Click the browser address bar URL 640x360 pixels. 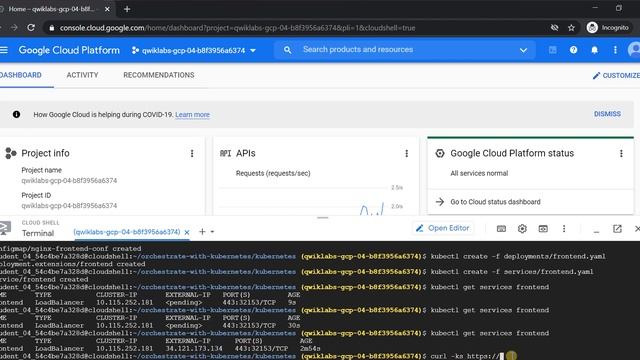(237, 28)
